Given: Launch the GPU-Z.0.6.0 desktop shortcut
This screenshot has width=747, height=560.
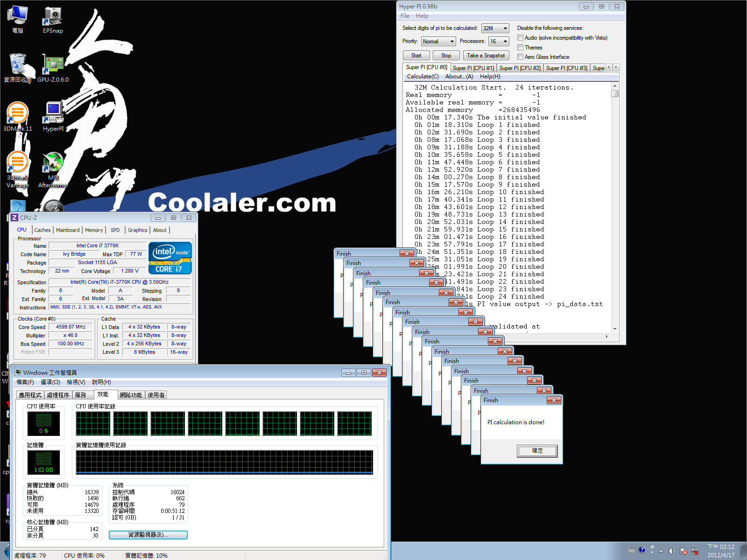Looking at the screenshot, I should click(53, 68).
